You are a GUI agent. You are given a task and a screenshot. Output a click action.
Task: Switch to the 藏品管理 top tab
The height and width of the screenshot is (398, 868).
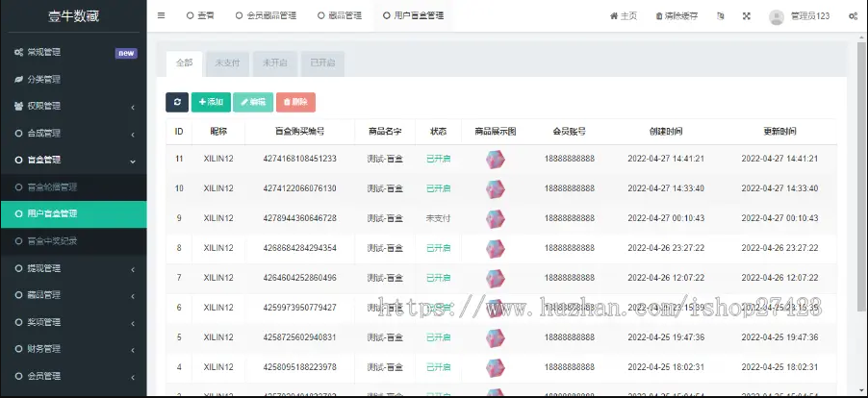pos(340,16)
